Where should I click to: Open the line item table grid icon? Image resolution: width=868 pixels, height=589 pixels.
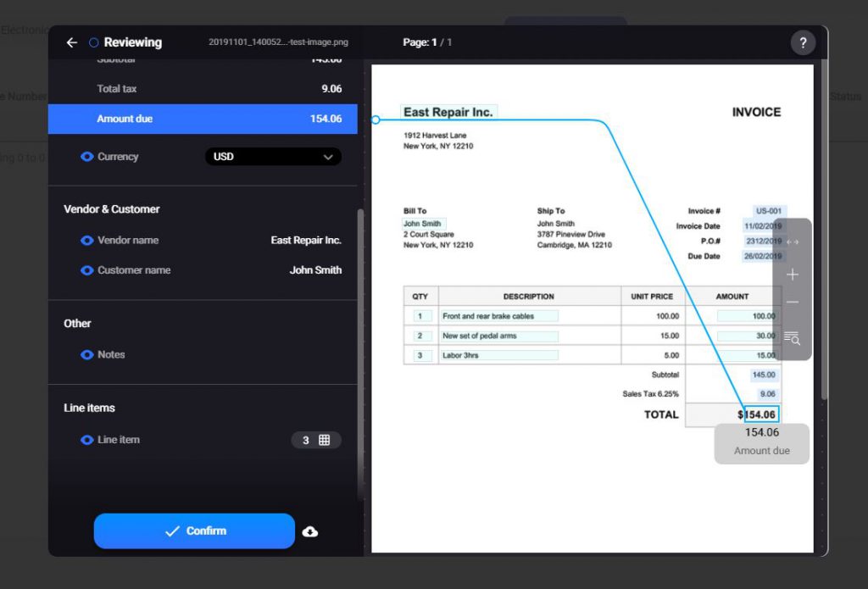324,440
